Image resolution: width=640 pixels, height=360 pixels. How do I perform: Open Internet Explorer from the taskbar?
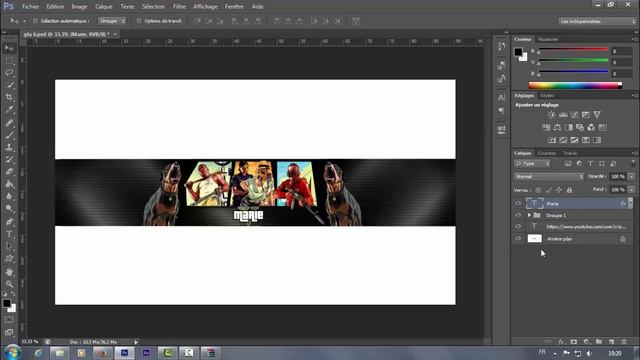click(x=38, y=353)
